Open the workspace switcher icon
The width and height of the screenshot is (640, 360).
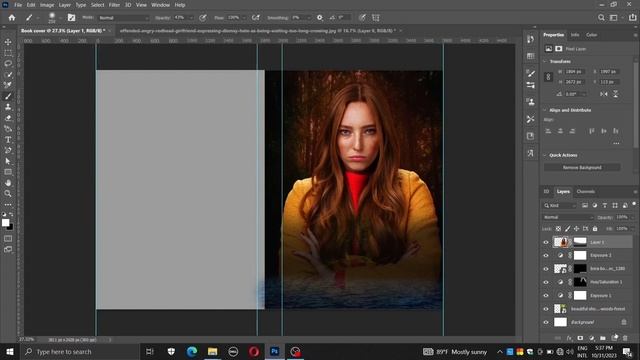pos(613,18)
